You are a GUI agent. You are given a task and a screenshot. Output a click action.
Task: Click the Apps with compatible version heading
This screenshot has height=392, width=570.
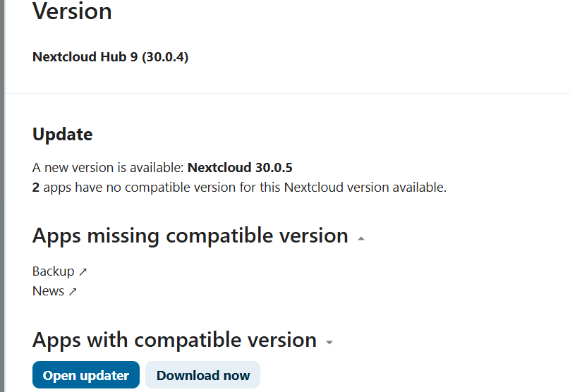point(174,340)
